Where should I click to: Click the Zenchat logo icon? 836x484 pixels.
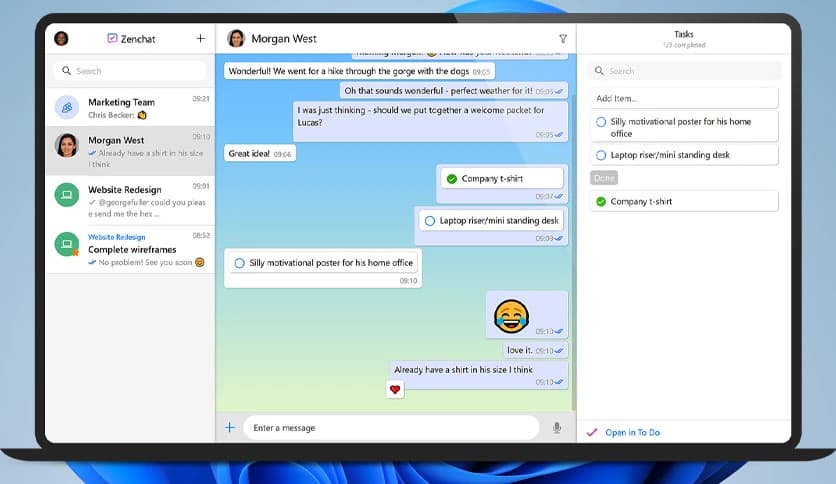pos(112,38)
